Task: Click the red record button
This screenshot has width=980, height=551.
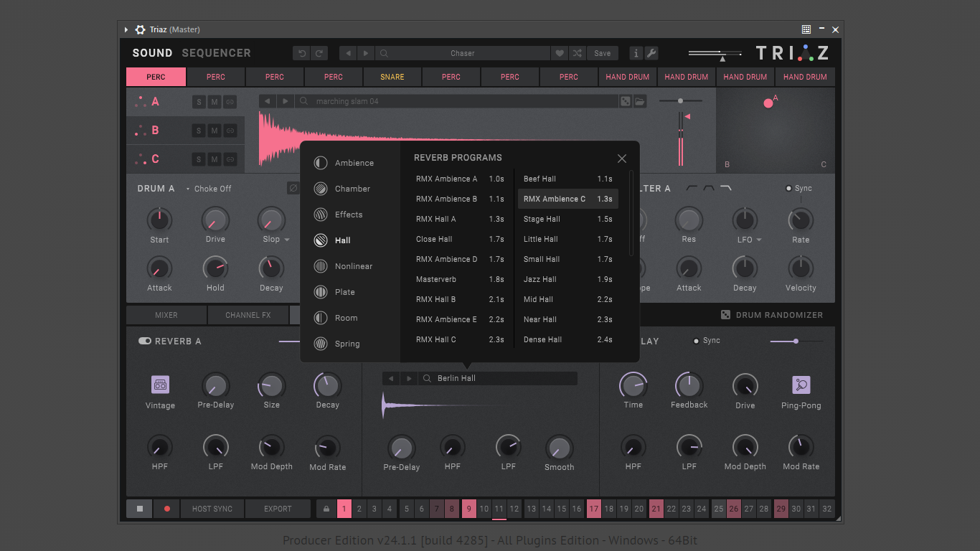Action: [x=167, y=509]
